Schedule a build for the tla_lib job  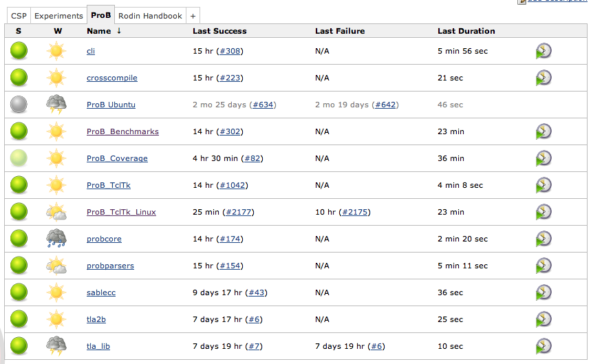544,346
